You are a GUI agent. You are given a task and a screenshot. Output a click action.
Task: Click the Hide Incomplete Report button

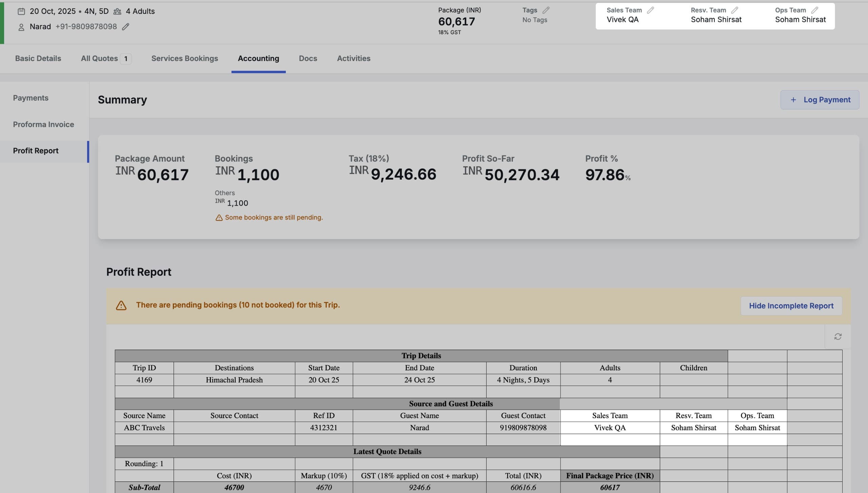(791, 305)
